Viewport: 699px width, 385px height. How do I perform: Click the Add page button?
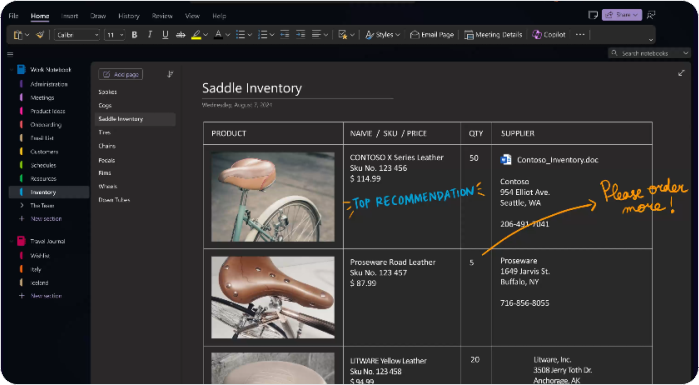click(120, 74)
